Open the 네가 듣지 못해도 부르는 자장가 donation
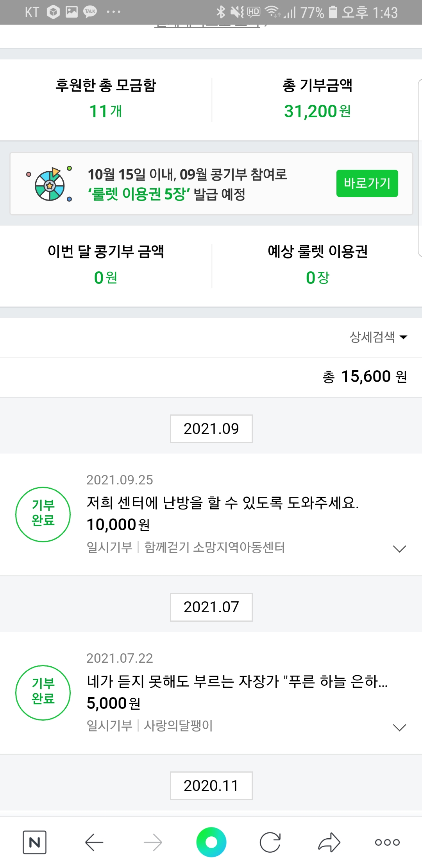Screen dimensions: 422x868 [237, 681]
